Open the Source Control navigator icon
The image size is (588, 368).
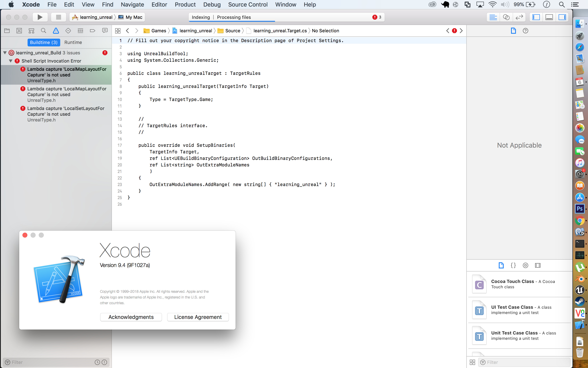click(19, 31)
